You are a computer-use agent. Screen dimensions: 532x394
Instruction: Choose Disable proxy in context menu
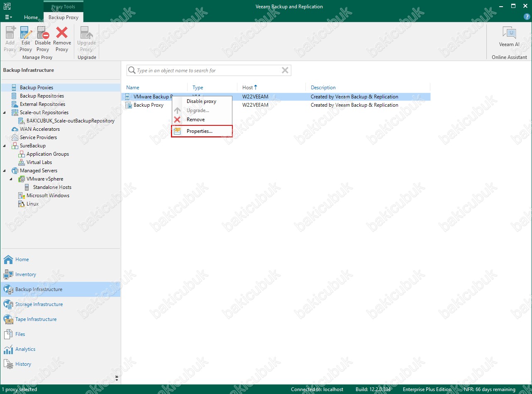202,101
